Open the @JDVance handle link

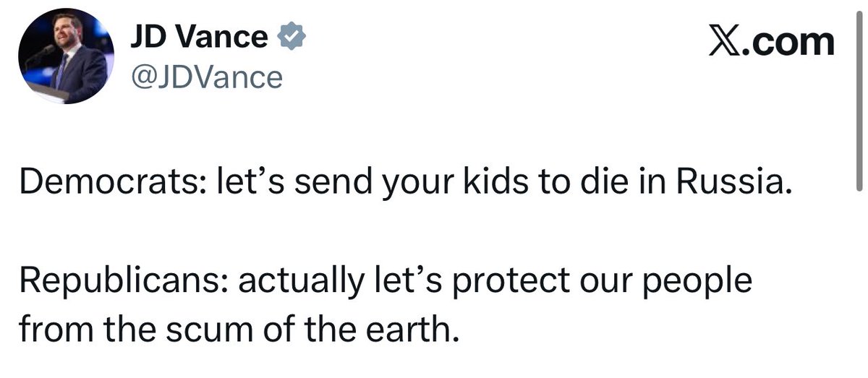(205, 77)
